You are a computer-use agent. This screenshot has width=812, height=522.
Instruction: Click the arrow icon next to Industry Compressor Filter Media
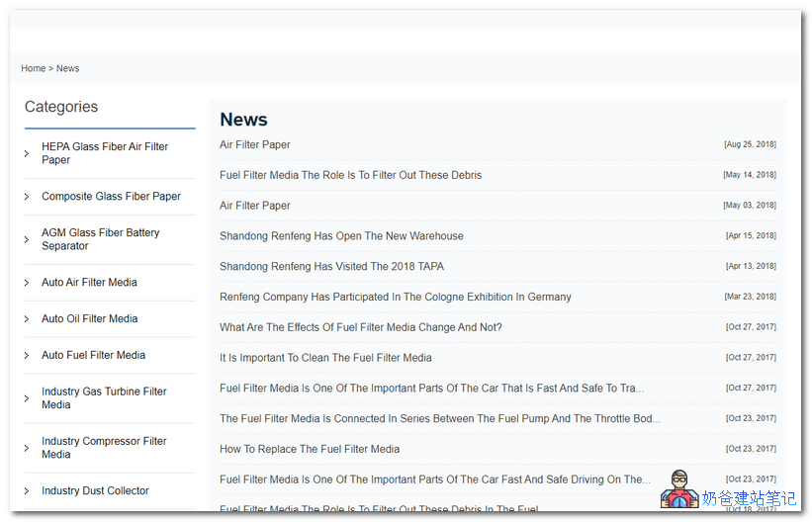27,448
